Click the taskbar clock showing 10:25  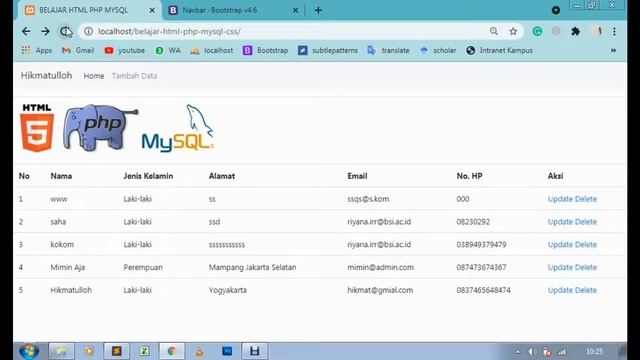coord(594,351)
